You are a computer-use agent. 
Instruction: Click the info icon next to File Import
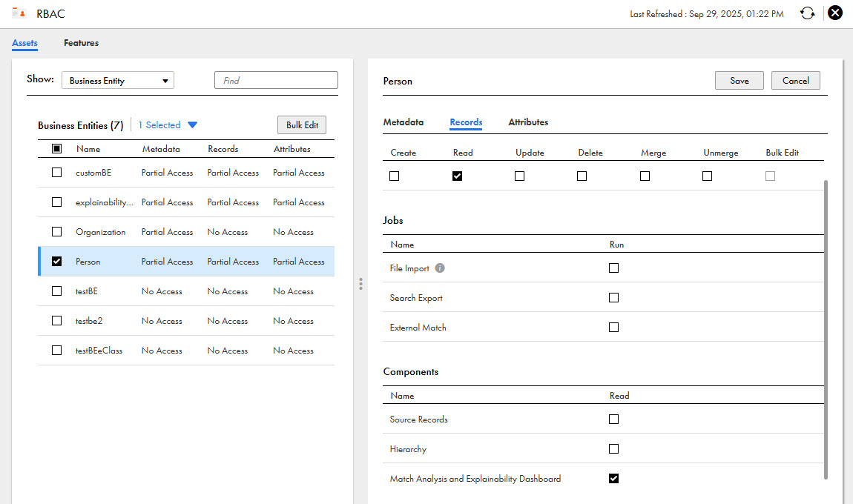click(440, 268)
